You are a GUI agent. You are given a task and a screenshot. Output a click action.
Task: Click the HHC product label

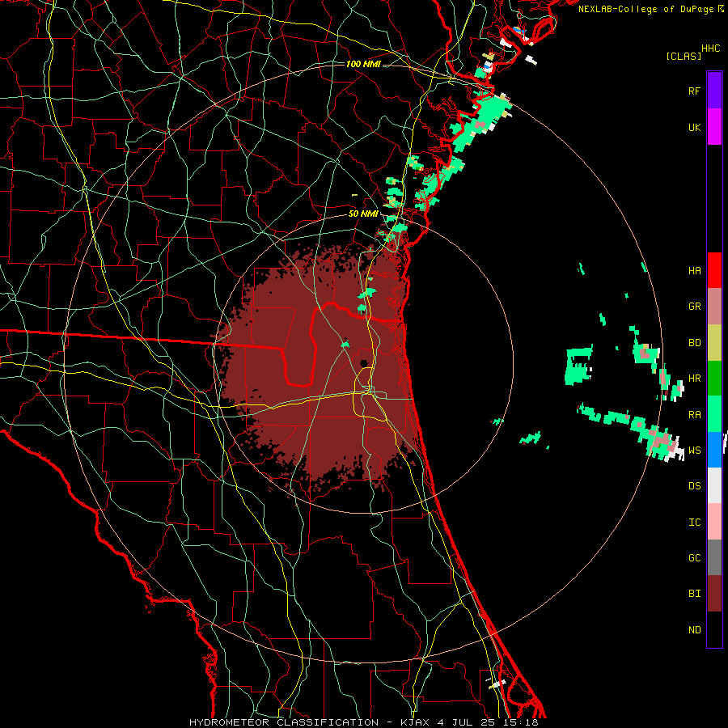(710, 49)
